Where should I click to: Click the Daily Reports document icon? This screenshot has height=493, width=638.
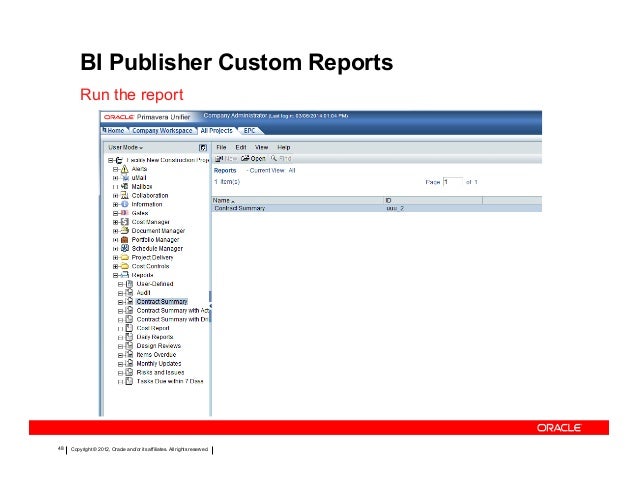click(x=129, y=337)
